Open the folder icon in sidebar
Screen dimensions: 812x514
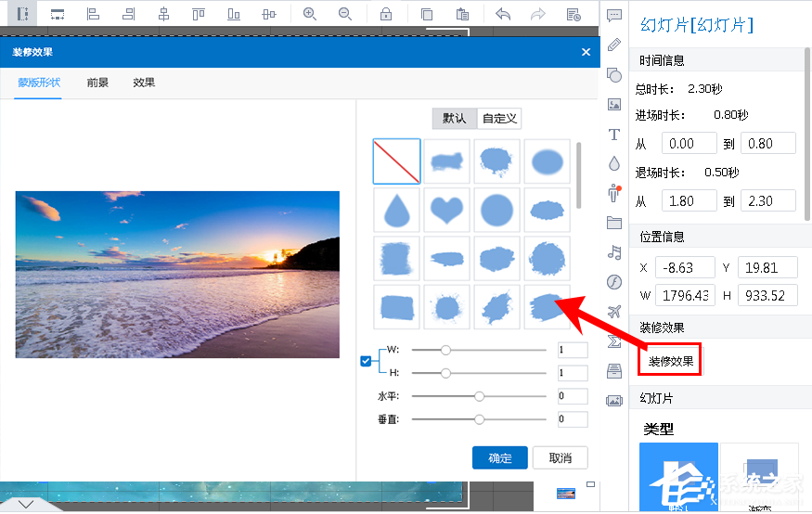click(x=614, y=223)
